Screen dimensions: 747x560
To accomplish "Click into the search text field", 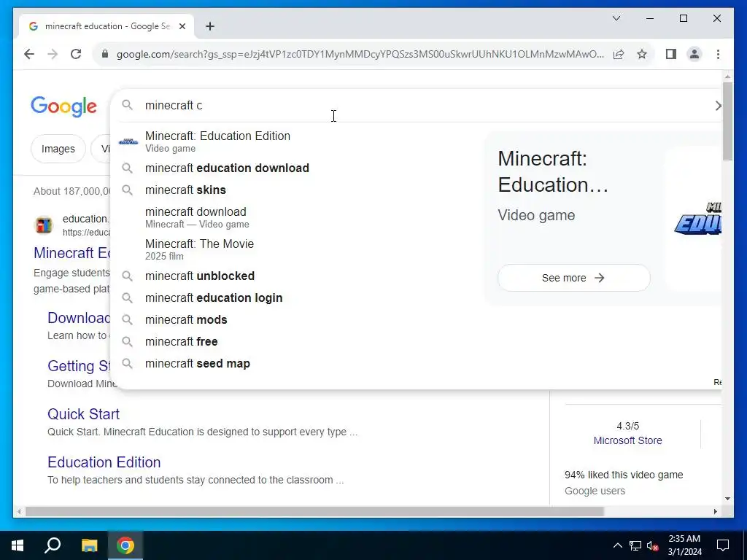I will [x=424, y=105].
